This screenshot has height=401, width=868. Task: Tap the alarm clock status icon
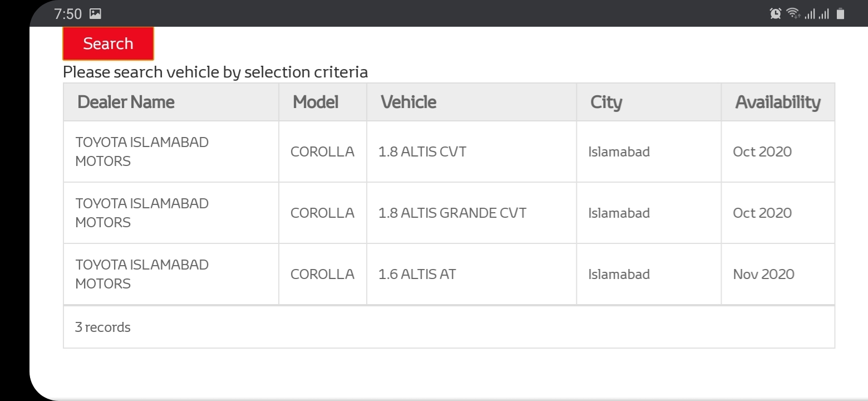775,13
